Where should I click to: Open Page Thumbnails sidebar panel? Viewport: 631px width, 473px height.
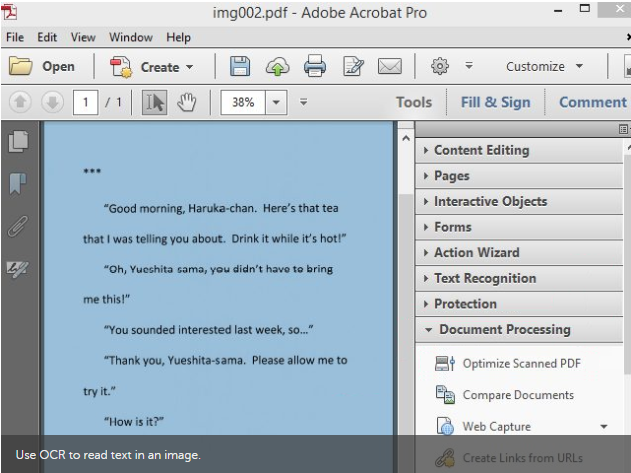coord(19,142)
